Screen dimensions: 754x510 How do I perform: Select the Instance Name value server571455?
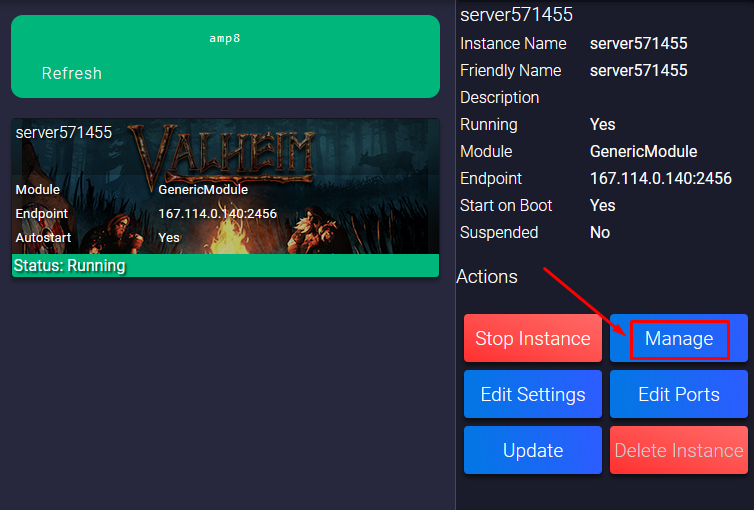pos(638,43)
